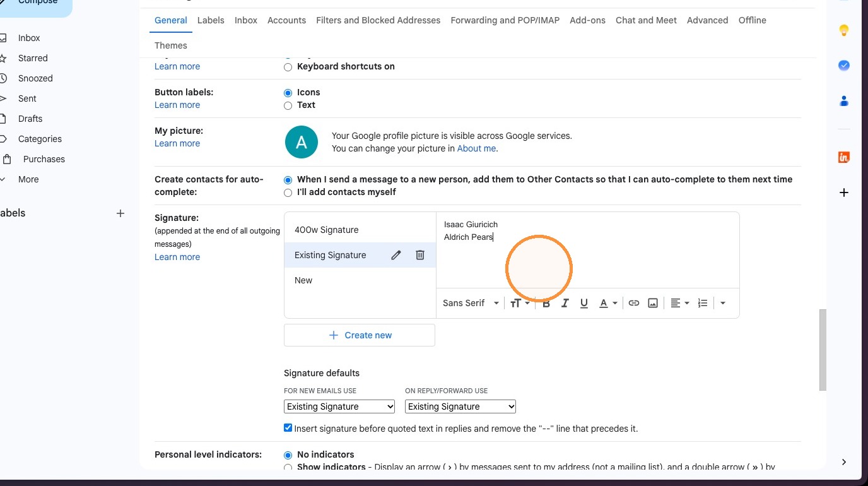Screen dimensions: 868x486
Task: Open the text color picker
Action: coord(608,303)
